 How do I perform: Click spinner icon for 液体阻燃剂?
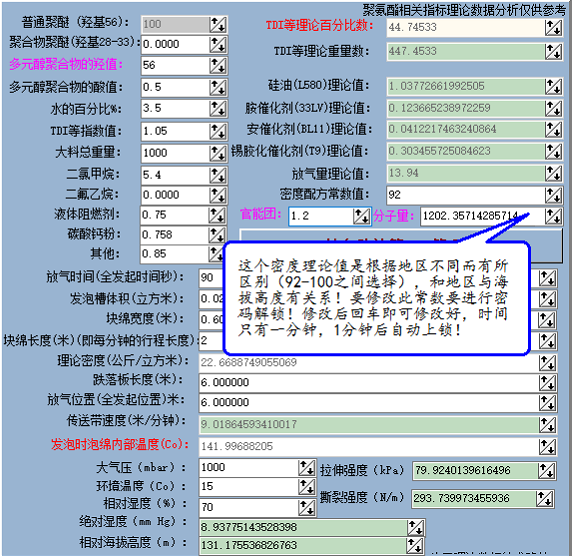[217, 215]
